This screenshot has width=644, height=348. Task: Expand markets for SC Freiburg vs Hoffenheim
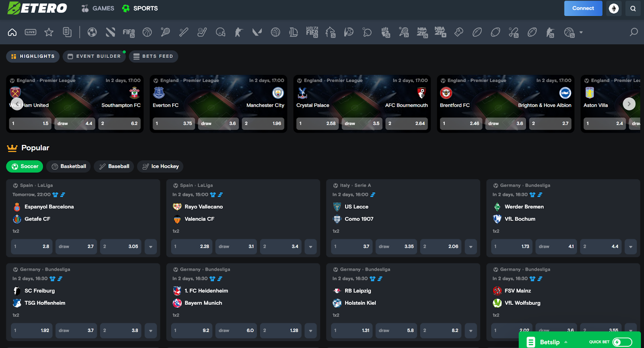pyautogui.click(x=151, y=331)
